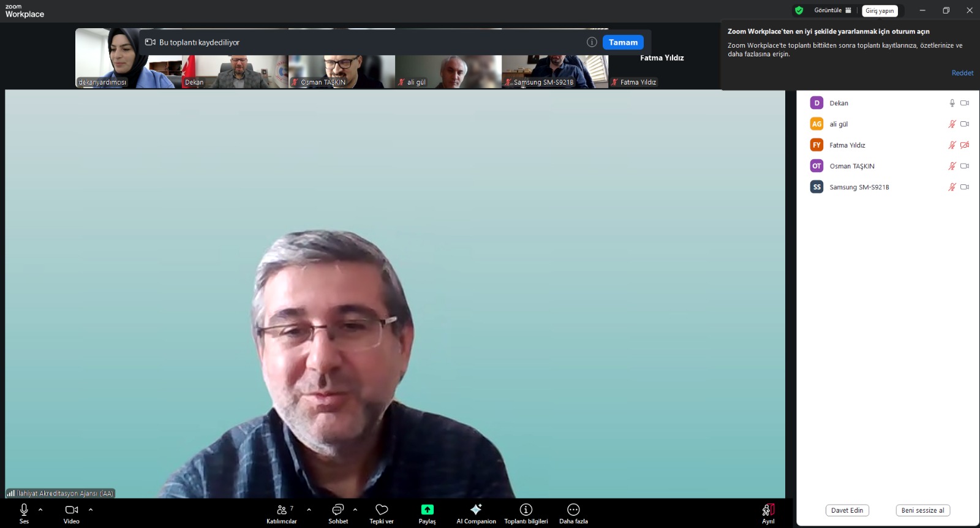Viewport: 980px width, 528px height.
Task: Open the AI Companion feature
Action: tap(476, 513)
